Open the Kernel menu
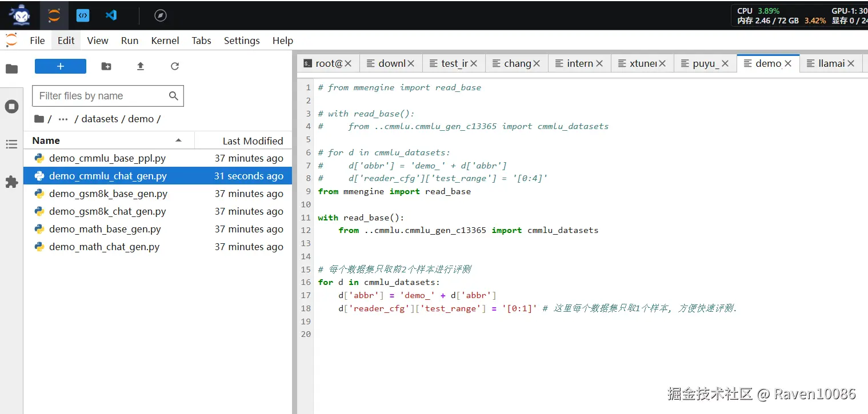 (x=165, y=41)
